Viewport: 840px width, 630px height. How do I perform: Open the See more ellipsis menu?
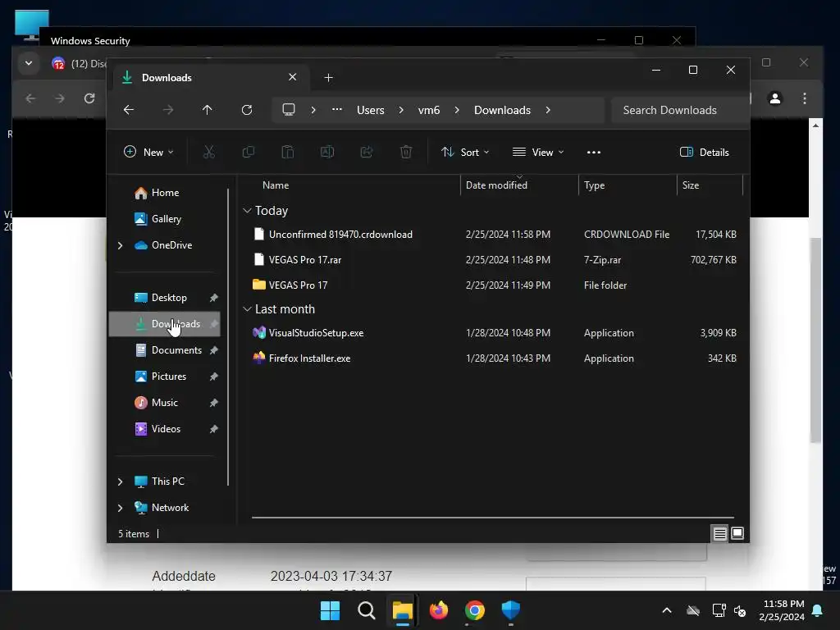594,152
